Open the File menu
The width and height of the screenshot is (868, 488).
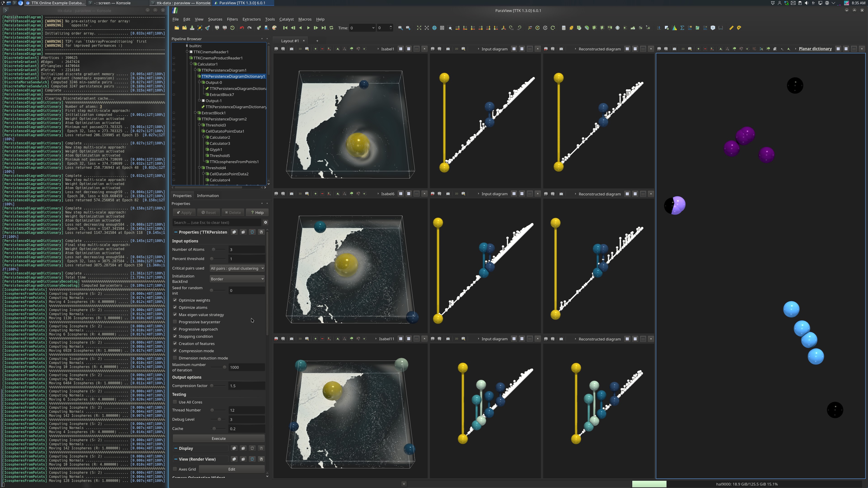tap(176, 19)
